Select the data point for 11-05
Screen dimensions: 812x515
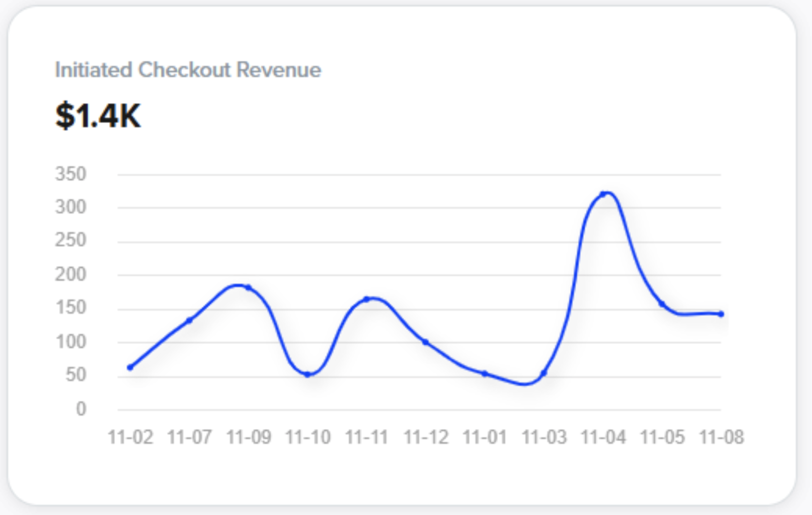[x=662, y=304]
